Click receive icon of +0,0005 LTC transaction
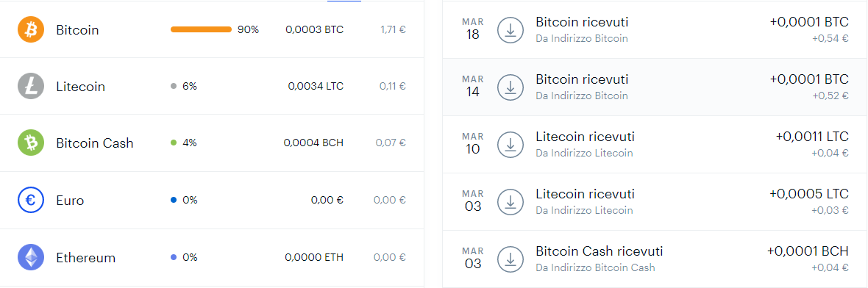This screenshot has width=868, height=288. [511, 202]
